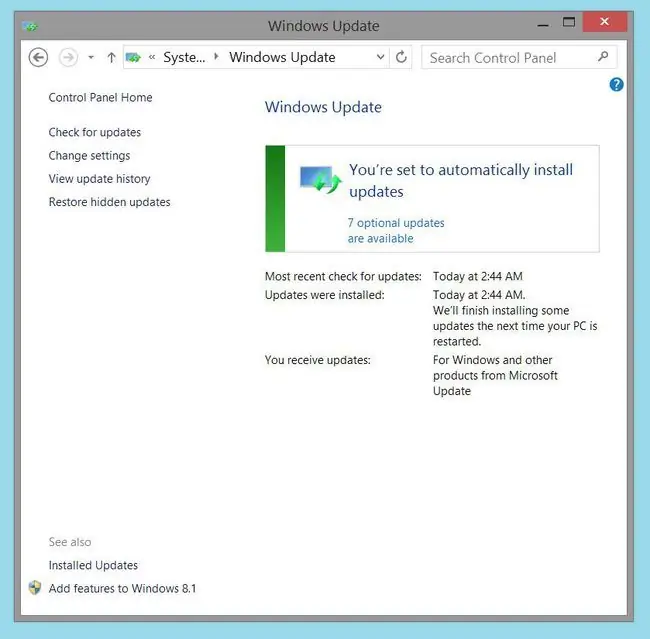
Task: Open Control Panel Home
Action: 100,97
